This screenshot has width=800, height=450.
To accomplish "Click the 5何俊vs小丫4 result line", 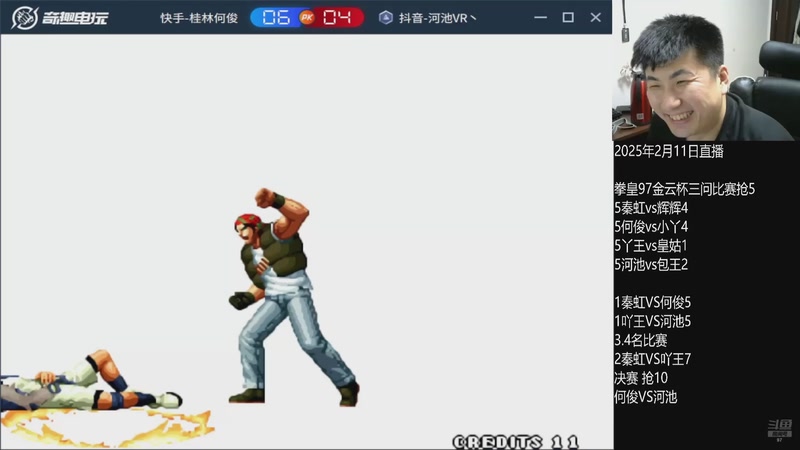I will pyautogui.click(x=651, y=227).
